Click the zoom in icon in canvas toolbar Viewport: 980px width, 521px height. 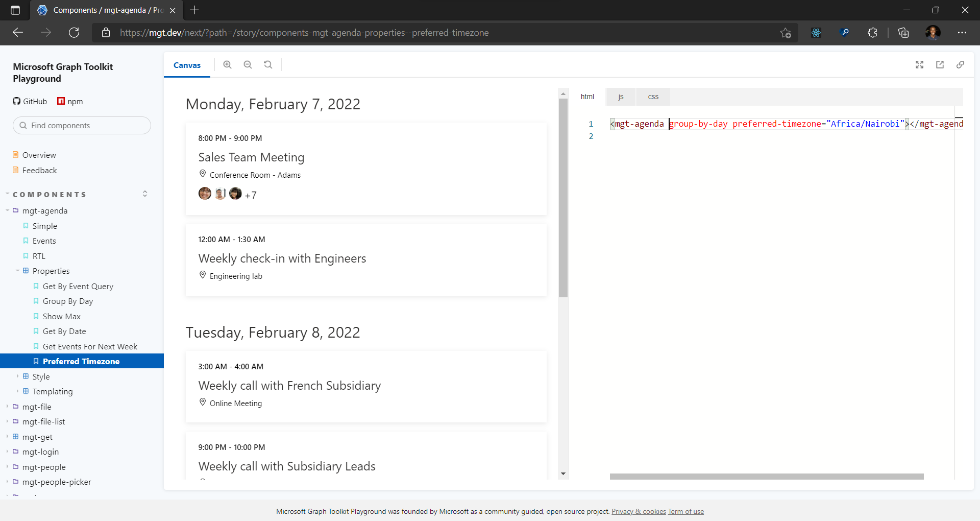(228, 65)
